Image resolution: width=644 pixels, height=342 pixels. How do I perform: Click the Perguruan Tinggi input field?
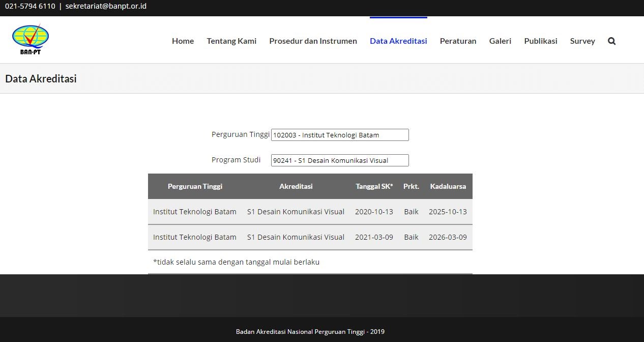pos(340,135)
